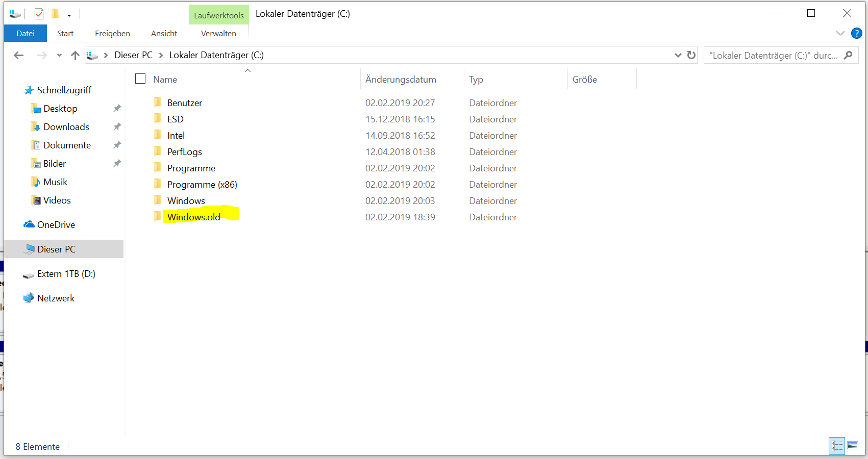Open Downloads in the navigation pane

[x=66, y=126]
